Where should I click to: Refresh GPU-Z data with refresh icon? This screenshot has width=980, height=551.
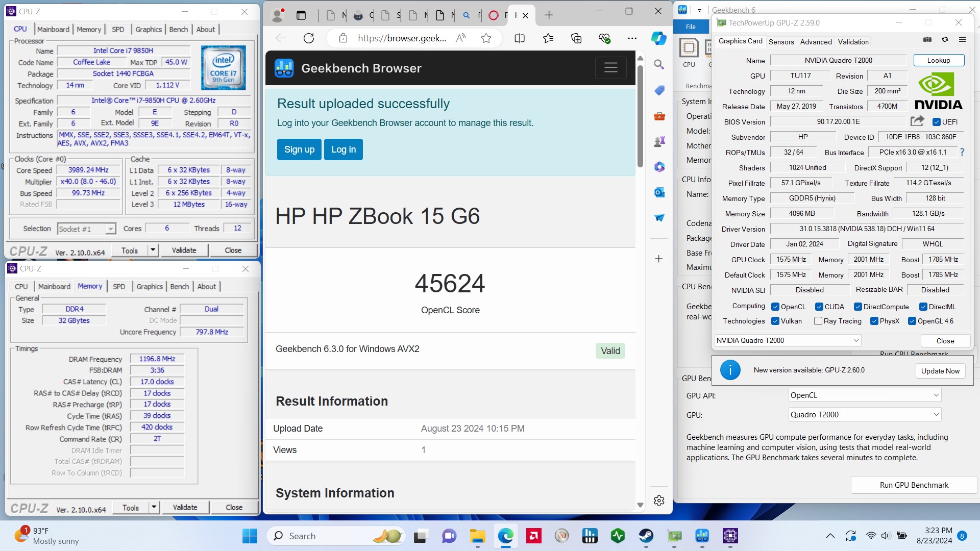point(945,39)
